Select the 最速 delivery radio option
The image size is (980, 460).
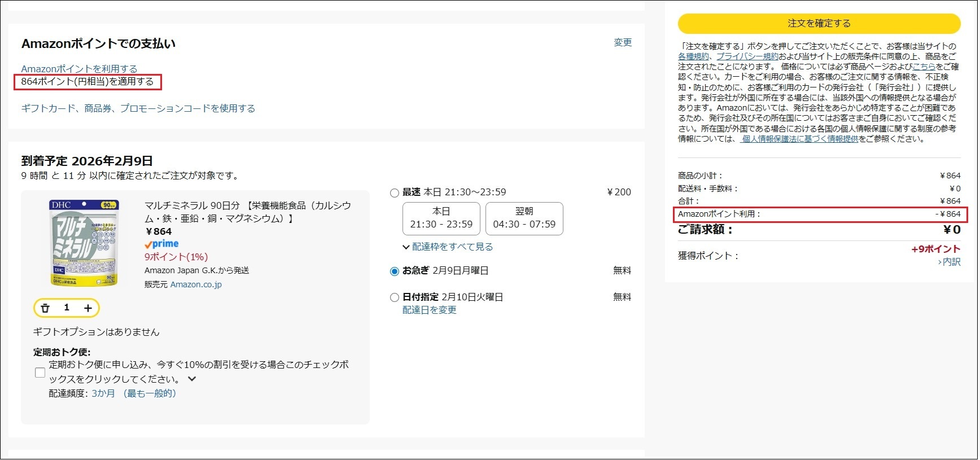[395, 193]
